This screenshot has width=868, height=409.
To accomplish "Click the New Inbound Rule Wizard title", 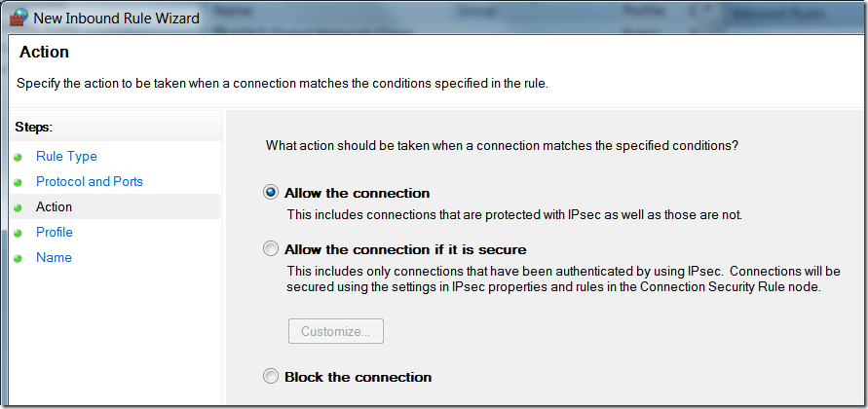I will coord(116,19).
